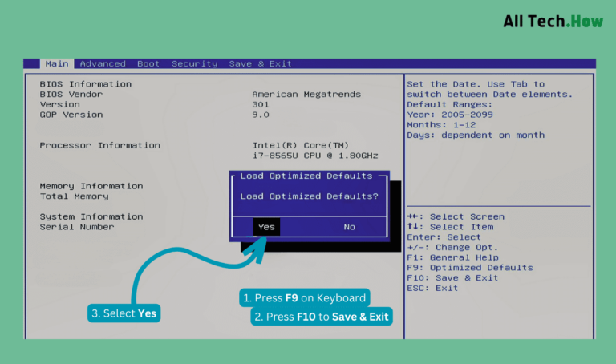Select the Processor Information entry
The height and width of the screenshot is (364, 616).
point(99,145)
